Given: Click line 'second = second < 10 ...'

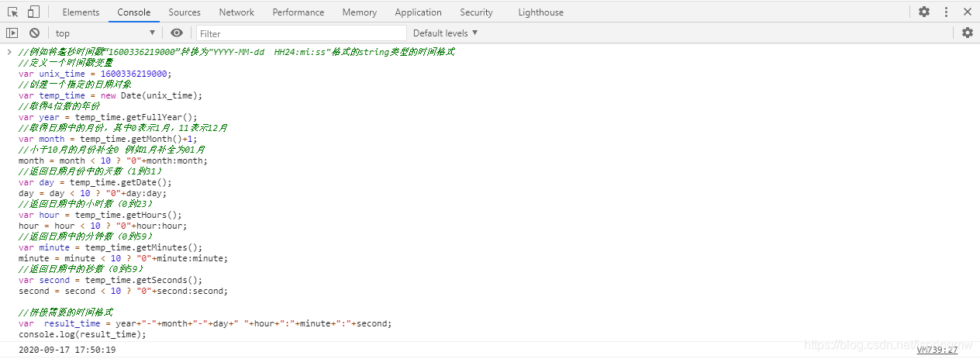Looking at the screenshot, I should click(x=123, y=291).
